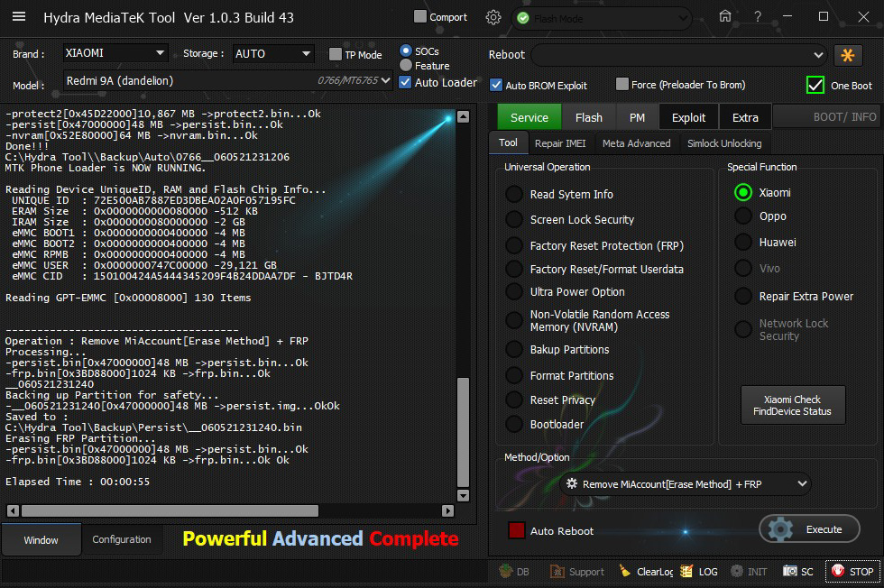This screenshot has height=588, width=884.
Task: Open the Method/Option dropdown for Remove MiAccount
Action: tap(684, 484)
